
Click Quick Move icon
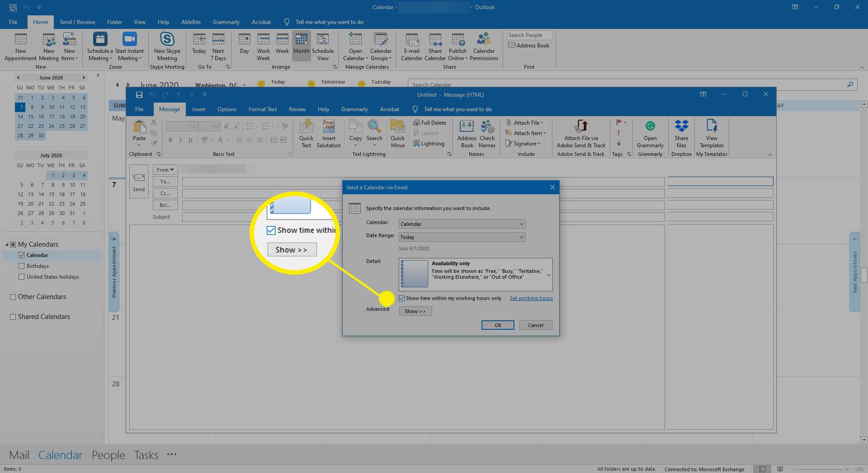[397, 134]
